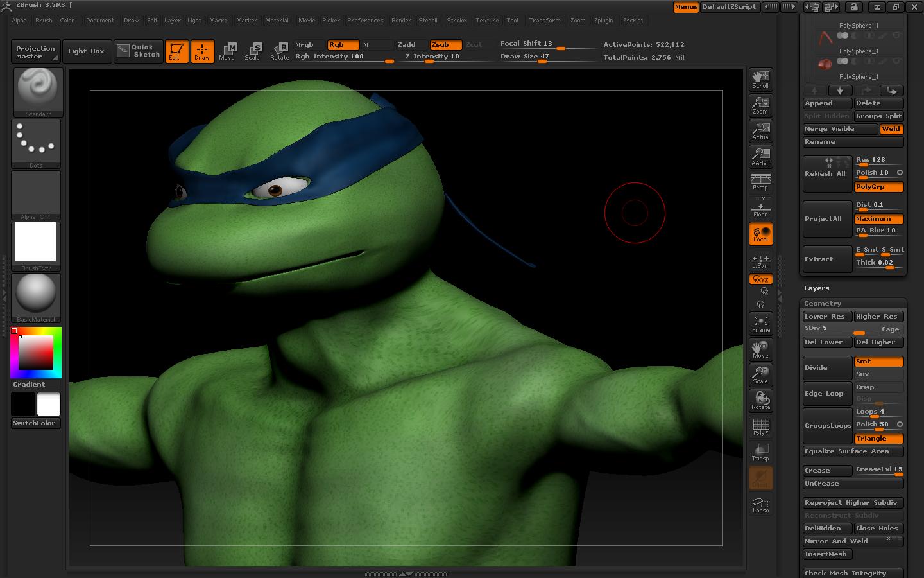
Task: Toggle Persp perspective view
Action: coord(760,182)
